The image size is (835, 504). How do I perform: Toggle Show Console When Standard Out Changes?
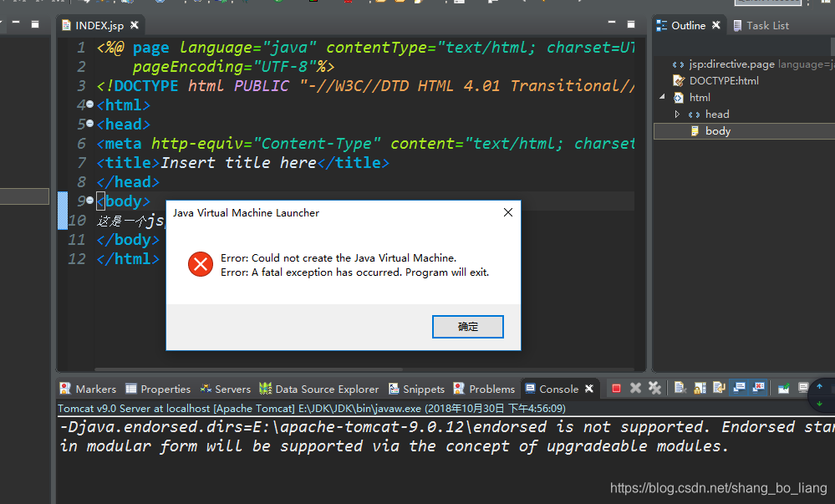pyautogui.click(x=740, y=387)
